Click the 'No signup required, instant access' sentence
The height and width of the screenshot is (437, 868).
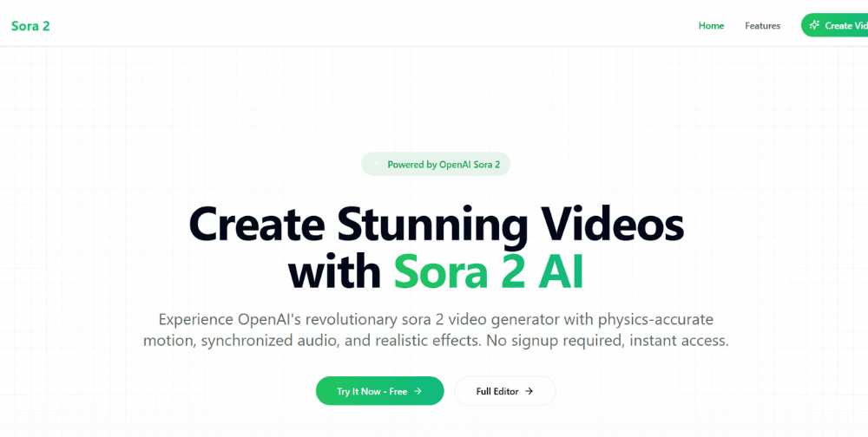[608, 341]
